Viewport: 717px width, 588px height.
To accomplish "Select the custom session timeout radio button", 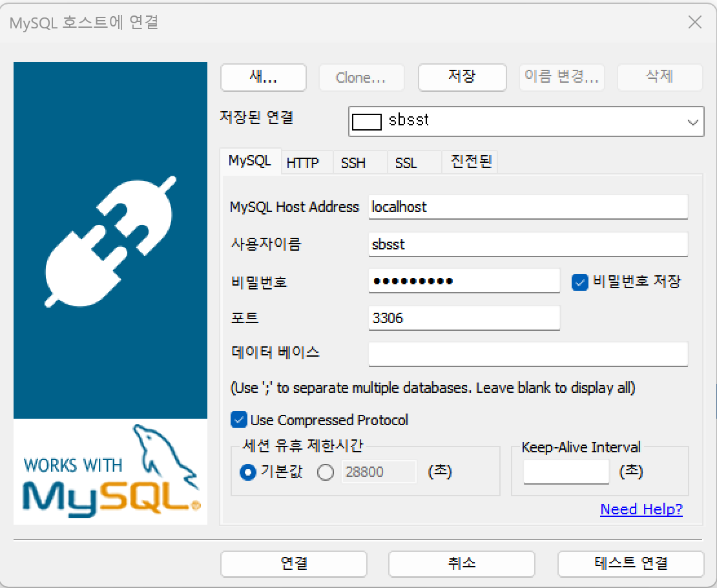I will (x=326, y=472).
